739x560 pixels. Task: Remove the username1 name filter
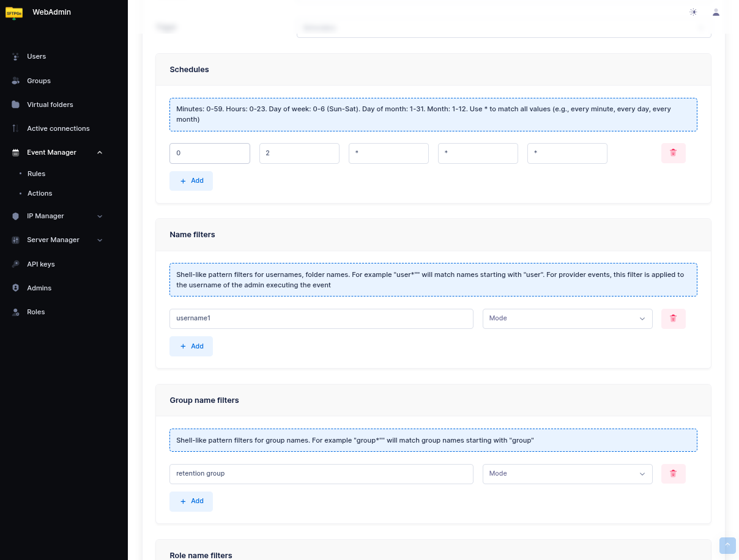pos(673,319)
